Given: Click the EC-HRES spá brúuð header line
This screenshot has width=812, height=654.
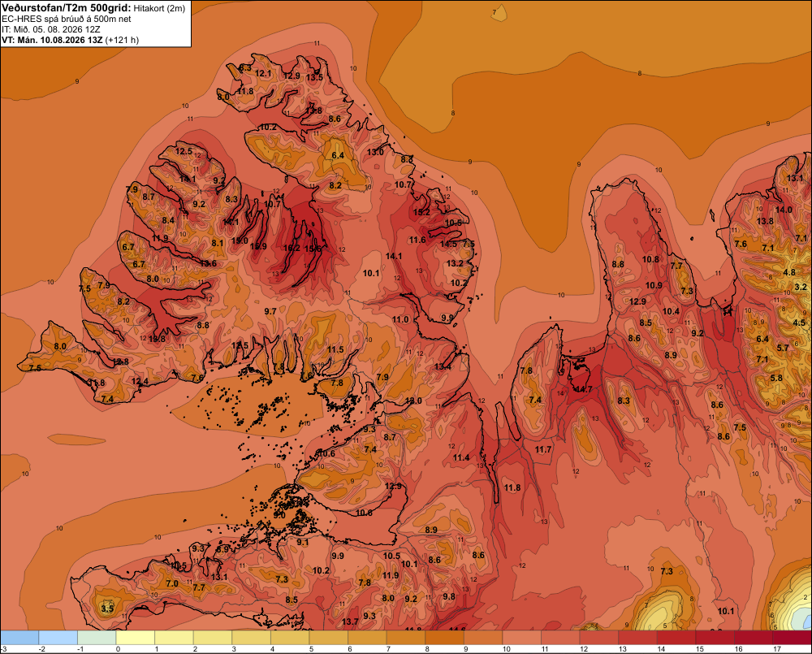Looking at the screenshot, I should [67, 19].
